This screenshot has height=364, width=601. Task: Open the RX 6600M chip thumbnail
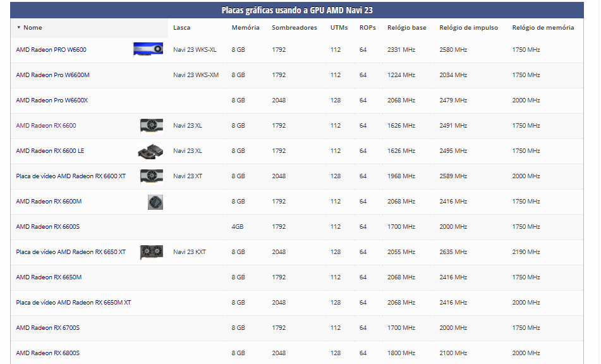coord(155,202)
